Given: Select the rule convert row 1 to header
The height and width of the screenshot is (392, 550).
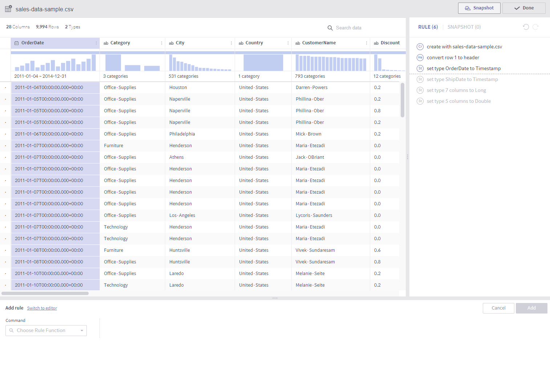Looking at the screenshot, I should [x=453, y=57].
